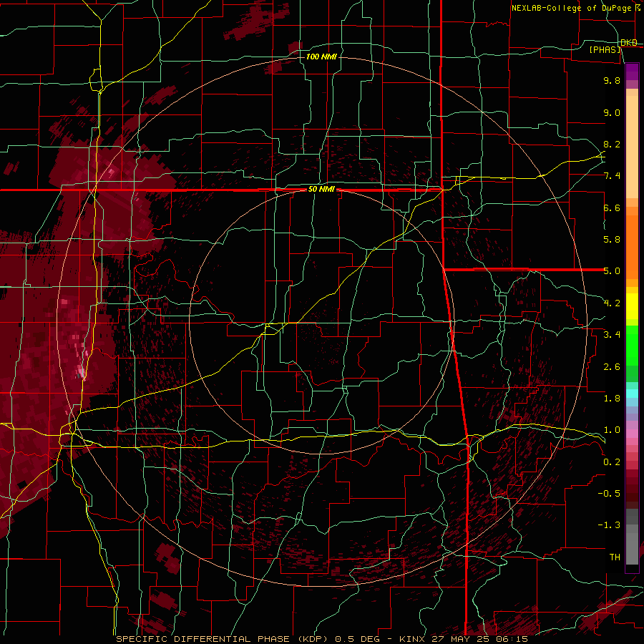This screenshot has height=644, width=644.
Task: Click the 0.2 scale value
Action: pos(612,462)
